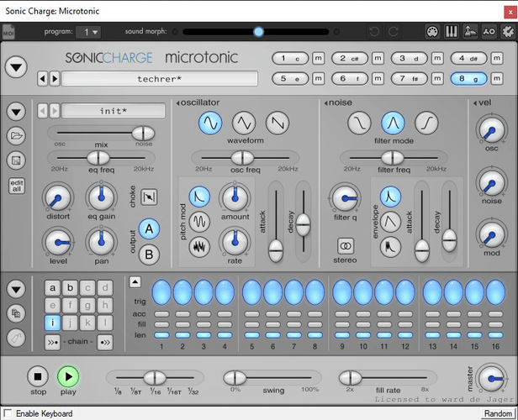Viewport: 518px width, 420px height.
Task: Select pattern b
Action: tap(70, 288)
